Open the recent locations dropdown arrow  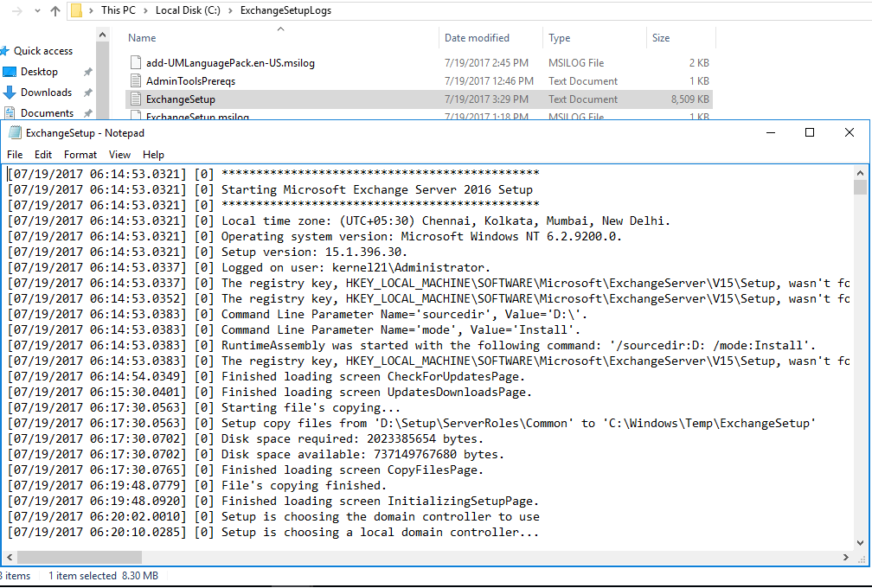tap(37, 10)
